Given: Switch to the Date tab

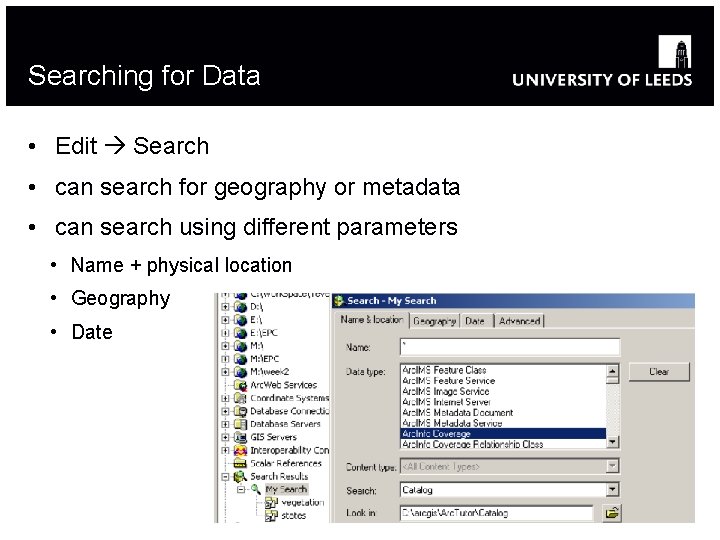Looking at the screenshot, I should (475, 321).
